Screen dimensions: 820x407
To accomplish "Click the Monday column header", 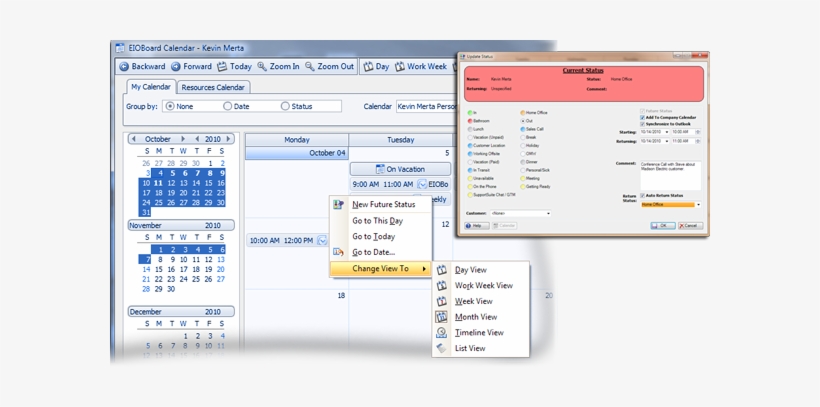I will pos(297,140).
